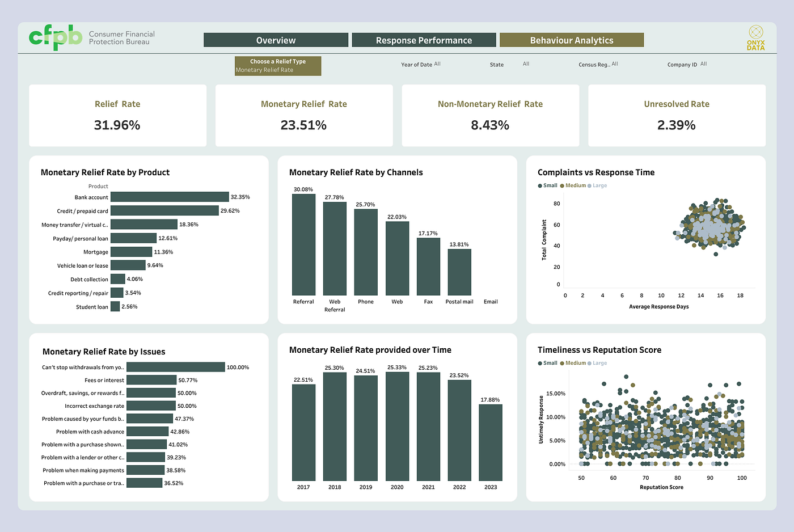
Task: Click the Small legend dot in Complaints chart
Action: [540, 186]
